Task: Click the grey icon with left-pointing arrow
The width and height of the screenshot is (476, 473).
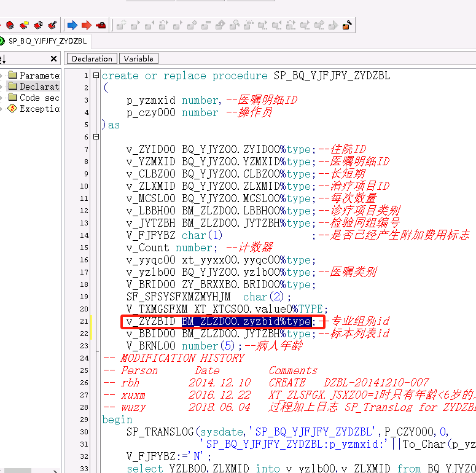Action: [150, 25]
